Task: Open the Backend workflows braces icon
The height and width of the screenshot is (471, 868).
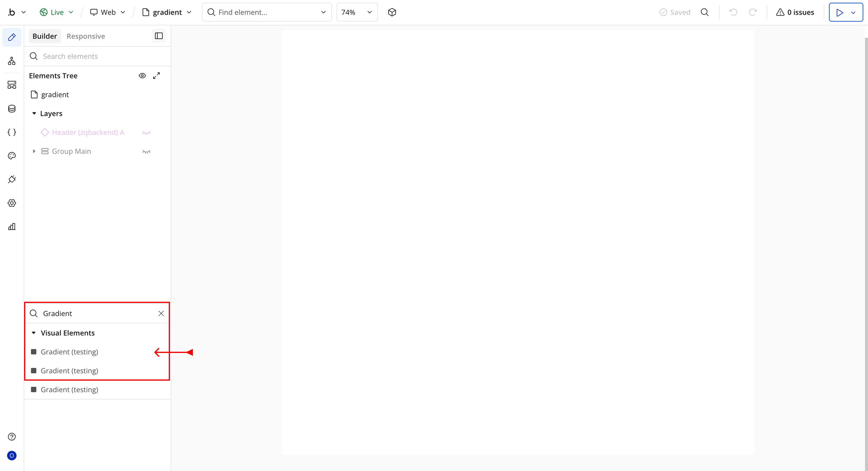Action: tap(12, 132)
